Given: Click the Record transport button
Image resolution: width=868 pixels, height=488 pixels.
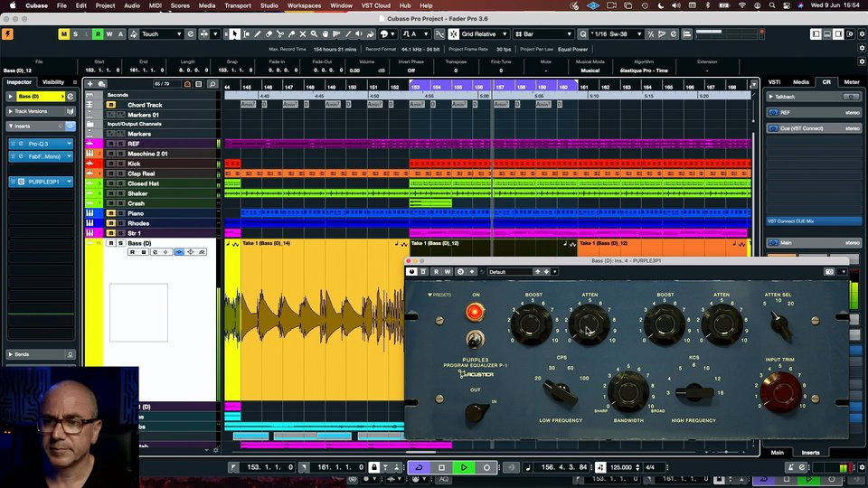Looking at the screenshot, I should click(486, 467).
